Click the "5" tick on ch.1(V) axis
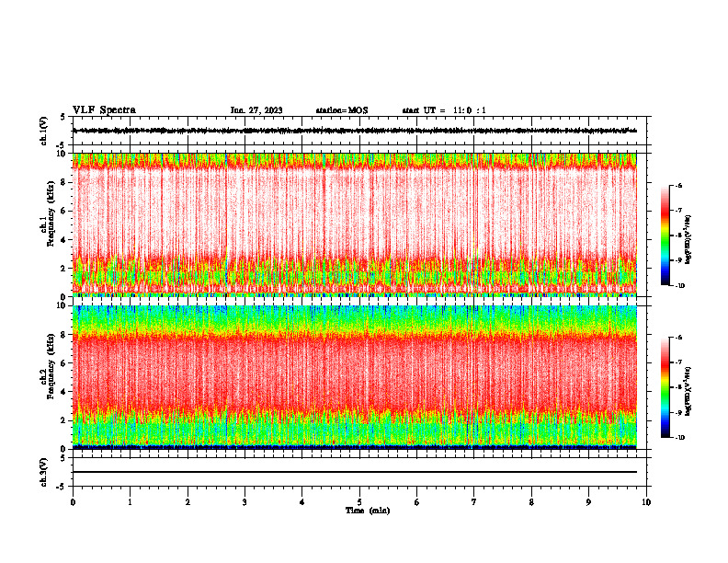 point(64,117)
